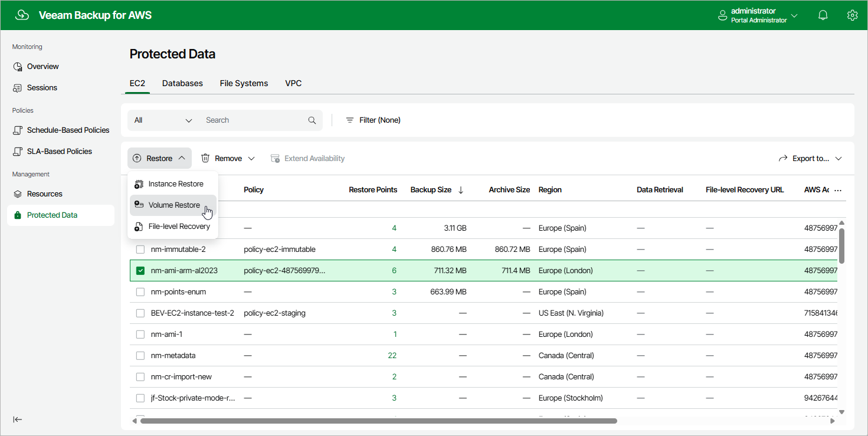Choose Volume Restore from menu

(x=173, y=205)
